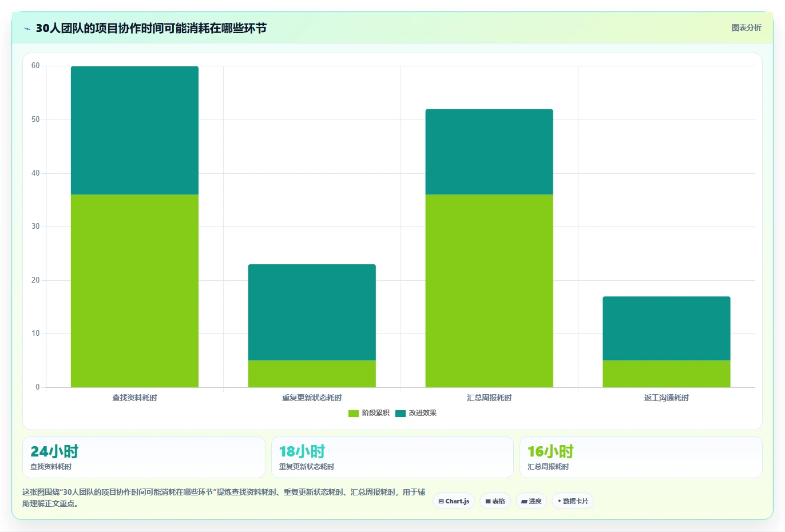This screenshot has height=532, width=785.
Task: Click the teal segment of 返工沟通耗时 bar
Action: 667,328
